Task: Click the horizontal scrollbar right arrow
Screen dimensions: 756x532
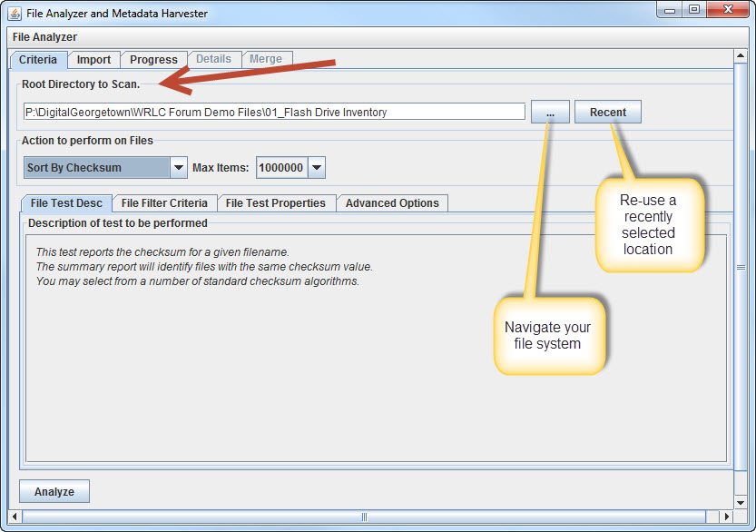Action: 727,517
